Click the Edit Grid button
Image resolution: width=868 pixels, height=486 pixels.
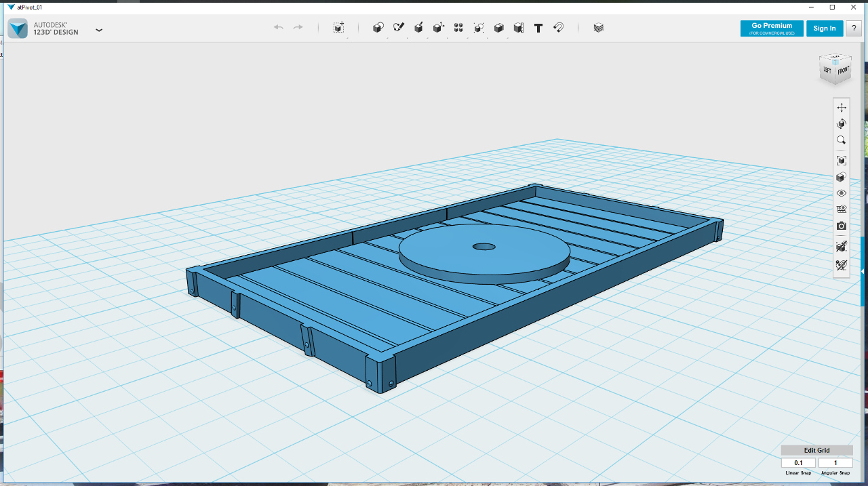pos(816,450)
